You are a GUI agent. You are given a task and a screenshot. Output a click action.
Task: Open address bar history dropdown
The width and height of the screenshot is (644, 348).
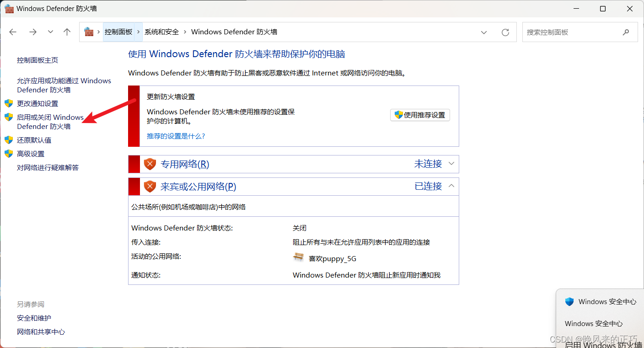(484, 32)
